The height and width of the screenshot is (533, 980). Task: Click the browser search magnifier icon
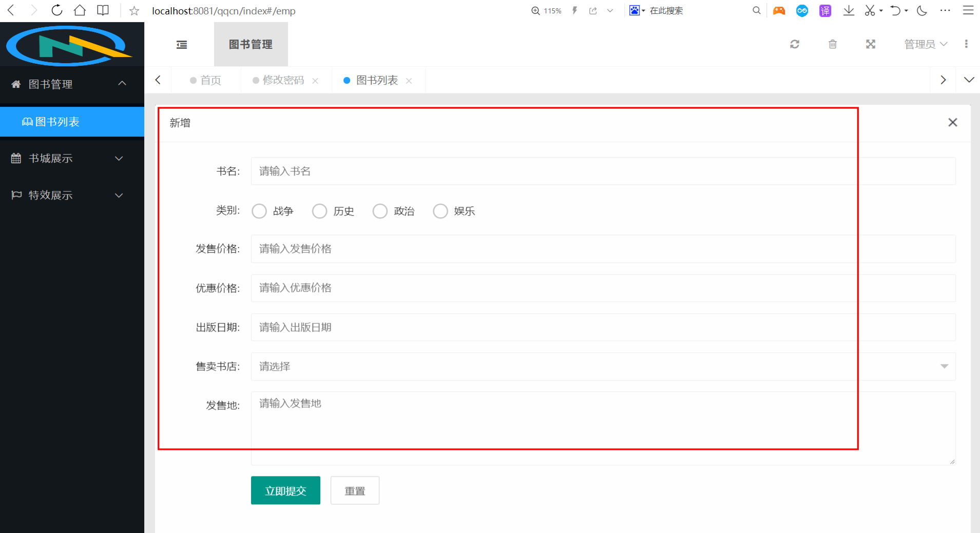coord(756,10)
